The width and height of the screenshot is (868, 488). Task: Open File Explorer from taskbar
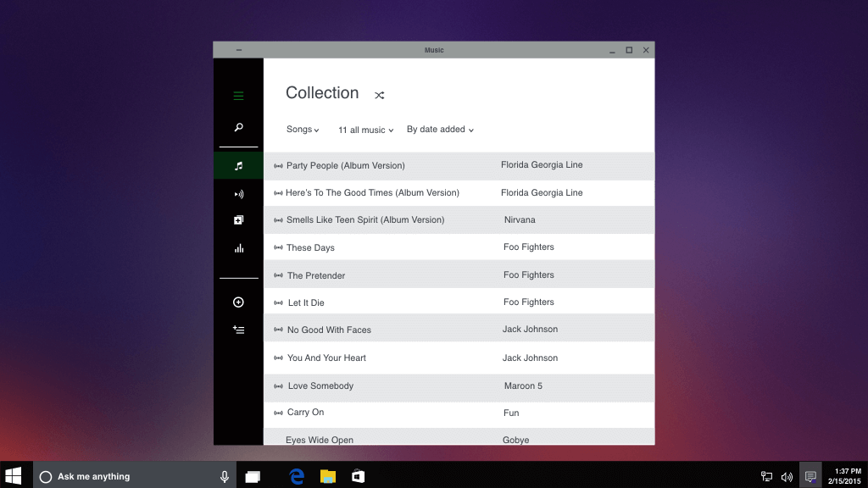point(328,476)
